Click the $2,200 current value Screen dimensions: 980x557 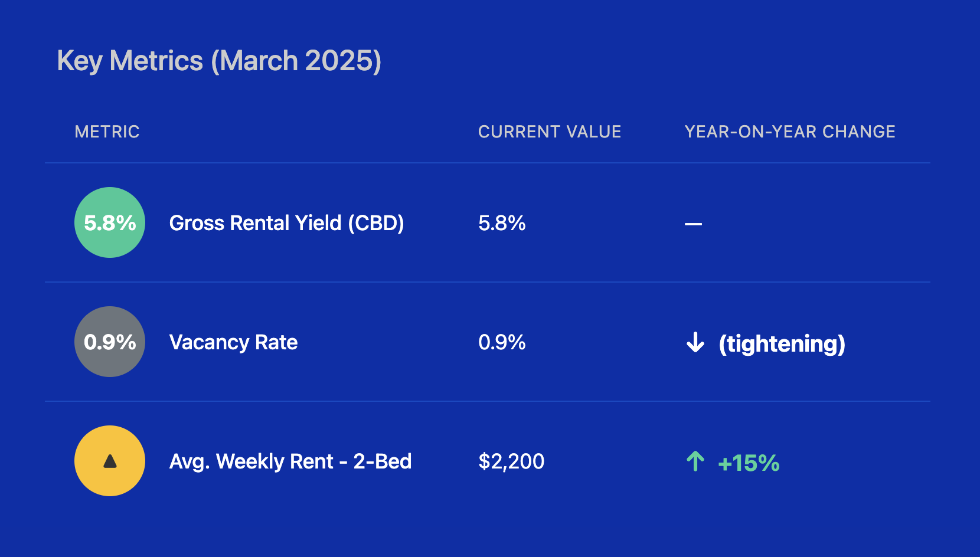[x=511, y=461]
